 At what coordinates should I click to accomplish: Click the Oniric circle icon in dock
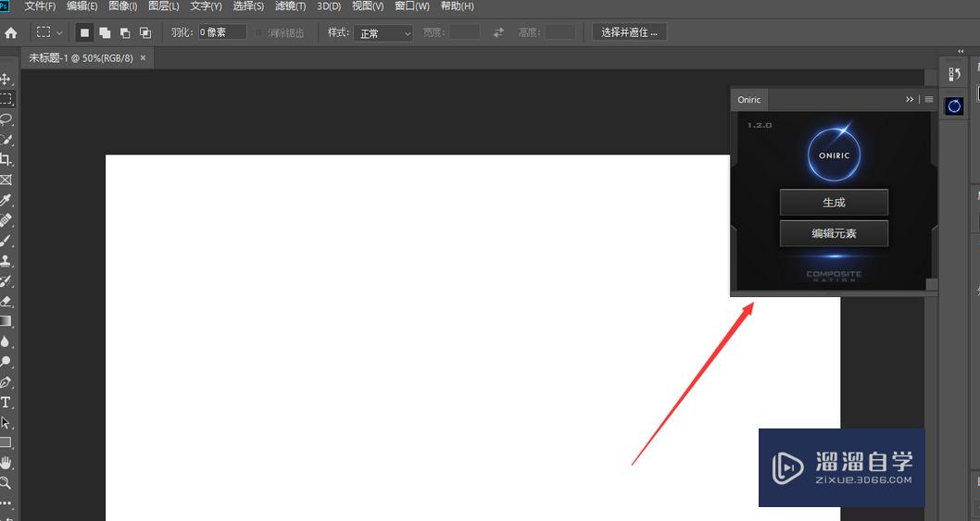pos(954,106)
